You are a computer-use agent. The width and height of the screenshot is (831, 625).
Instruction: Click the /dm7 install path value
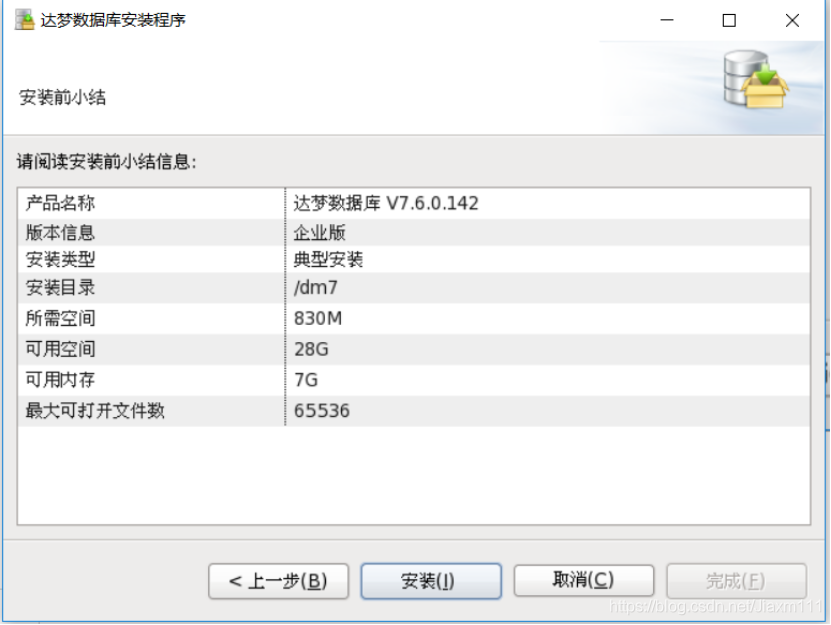point(315,288)
